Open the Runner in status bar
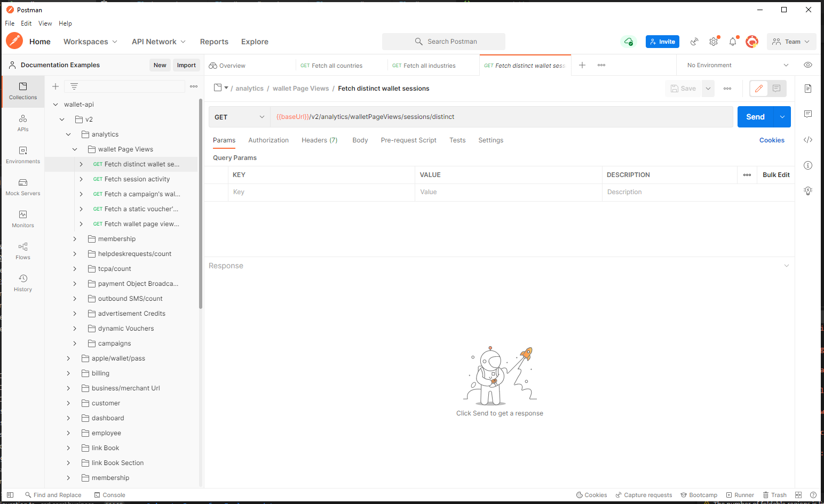Screen dimensions: 824x504 pos(740,495)
